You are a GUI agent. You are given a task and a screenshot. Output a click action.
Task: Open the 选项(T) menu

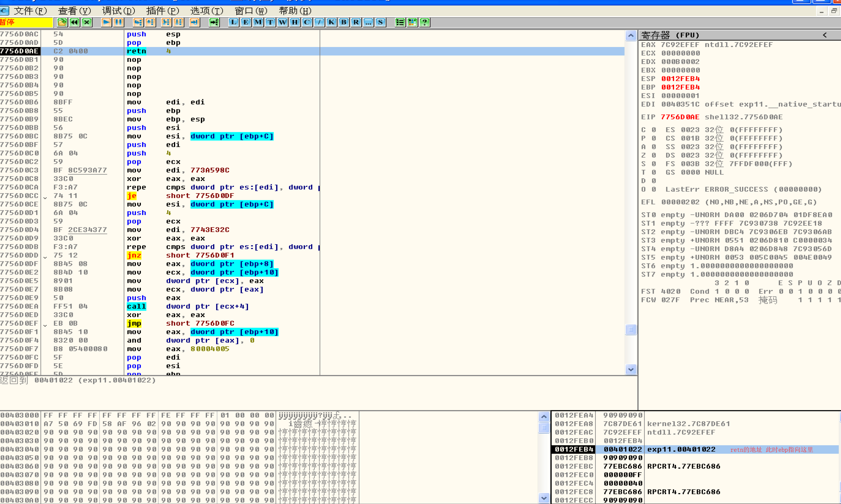pos(207,11)
